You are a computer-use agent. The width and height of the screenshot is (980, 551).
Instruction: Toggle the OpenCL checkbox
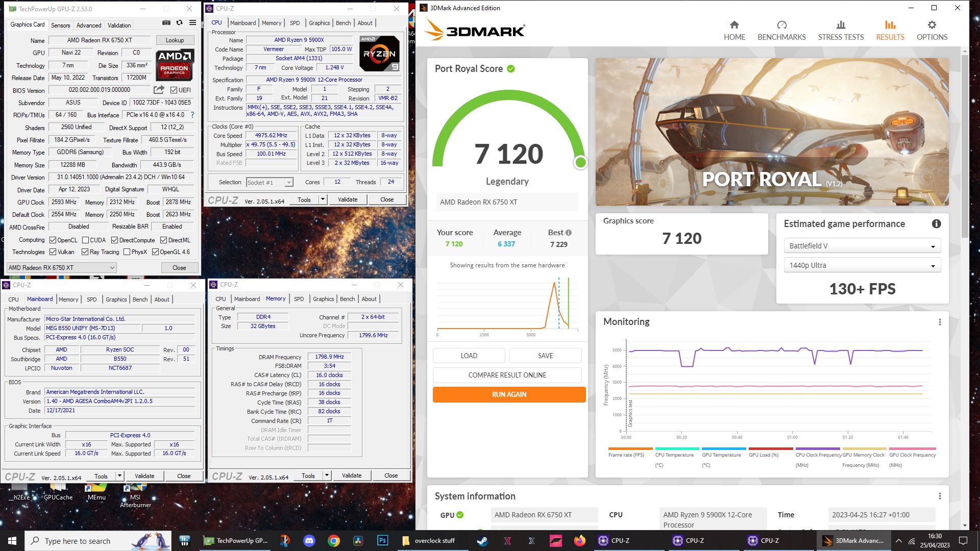(x=53, y=240)
